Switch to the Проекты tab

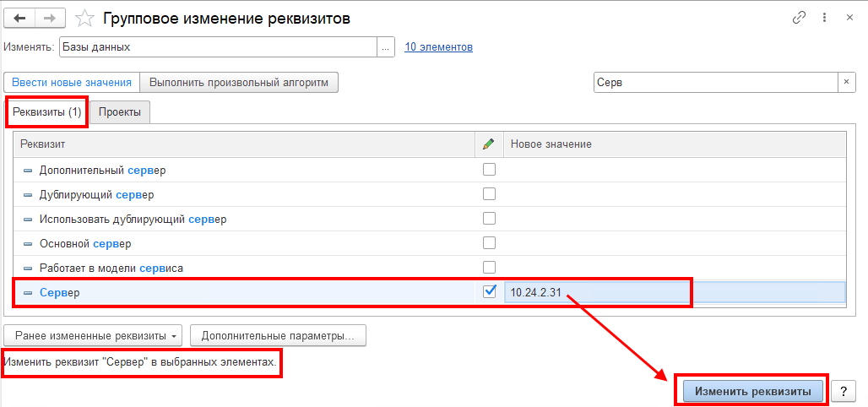120,112
